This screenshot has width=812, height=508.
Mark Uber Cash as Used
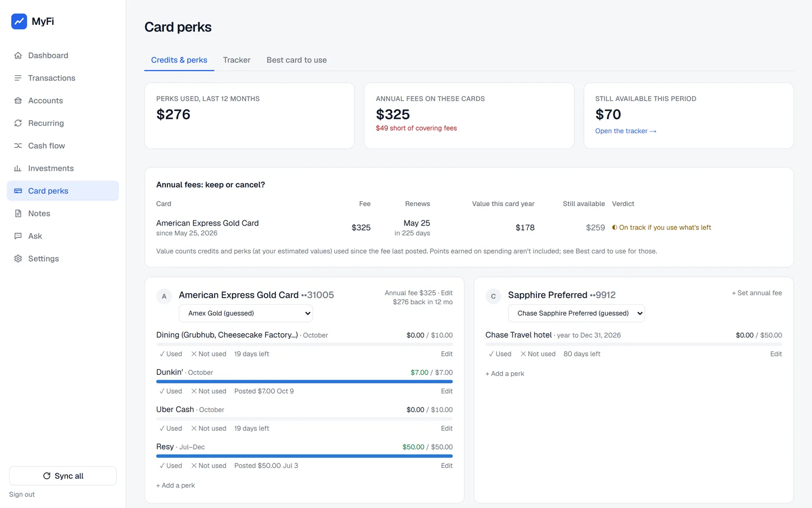171,428
